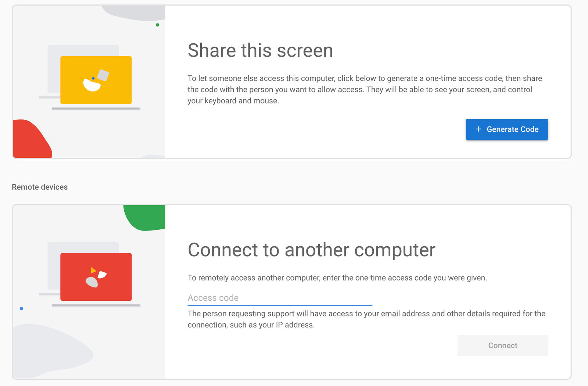The height and width of the screenshot is (386, 588).
Task: Click the yellow play triangle on red laptop
Action: click(x=93, y=270)
